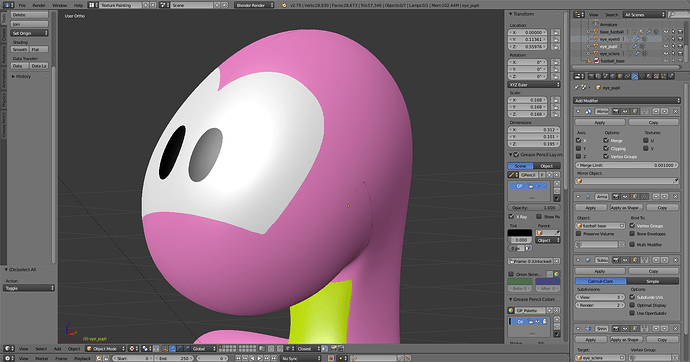The width and height of the screenshot is (690, 362).
Task: Toggle the Subdivide UVs checkbox
Action: click(632, 297)
